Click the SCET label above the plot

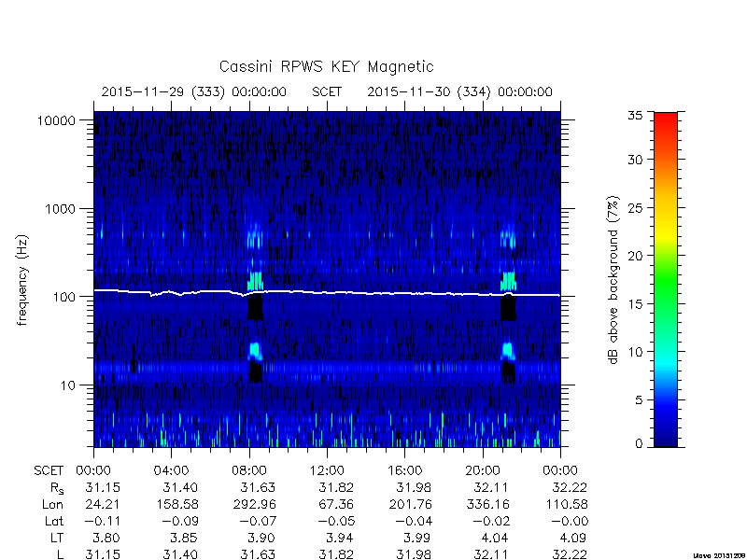pyautogui.click(x=327, y=91)
